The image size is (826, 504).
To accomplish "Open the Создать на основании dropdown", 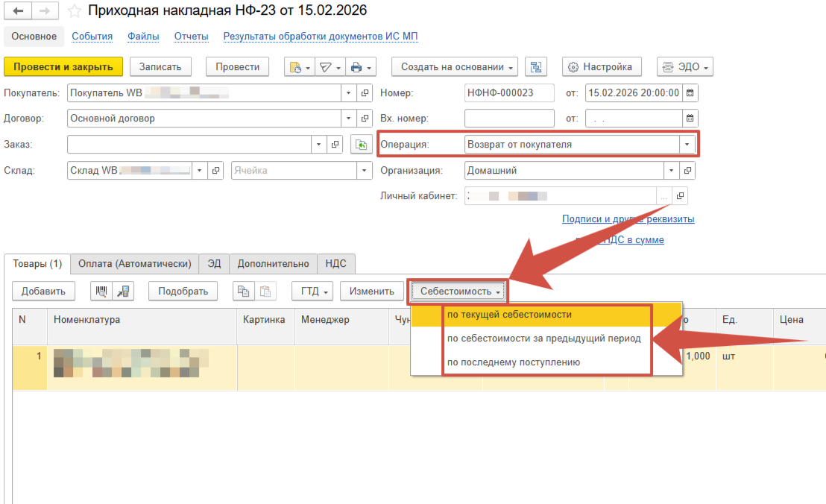I will [455, 67].
